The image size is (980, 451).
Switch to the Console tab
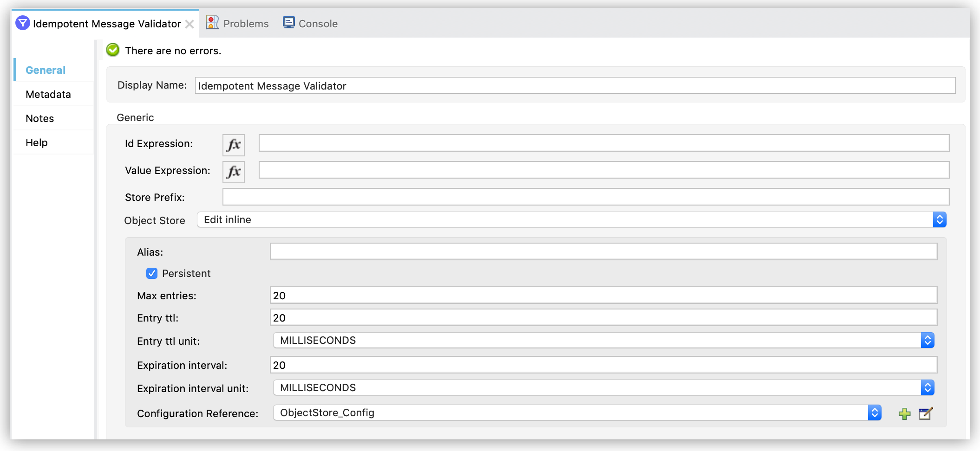[318, 23]
